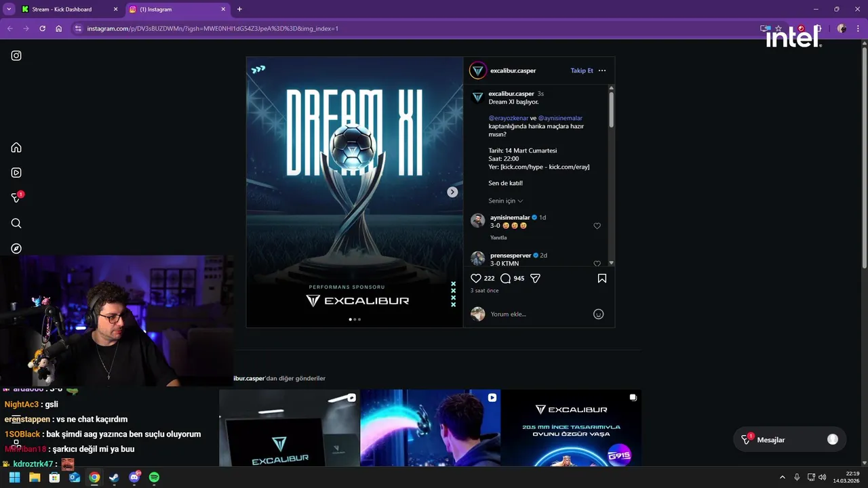This screenshot has width=868, height=488.
Task: Open Windows Start menu
Action: 14,477
